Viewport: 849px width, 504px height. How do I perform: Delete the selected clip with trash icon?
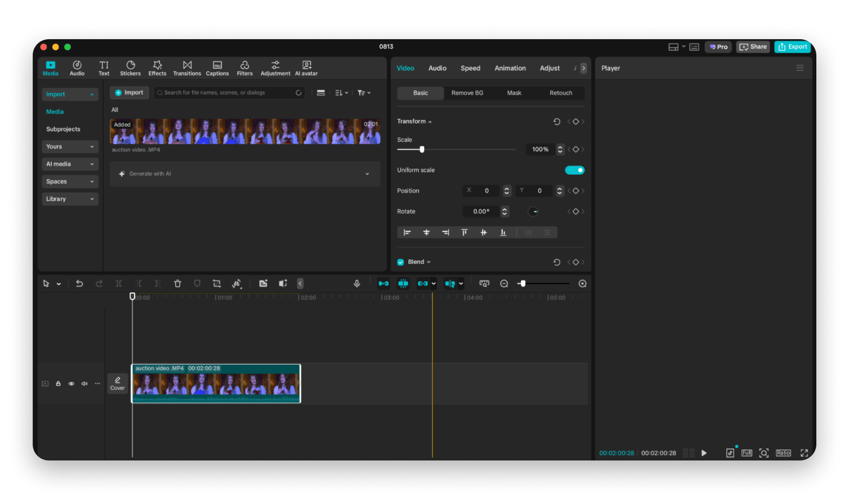click(x=177, y=284)
